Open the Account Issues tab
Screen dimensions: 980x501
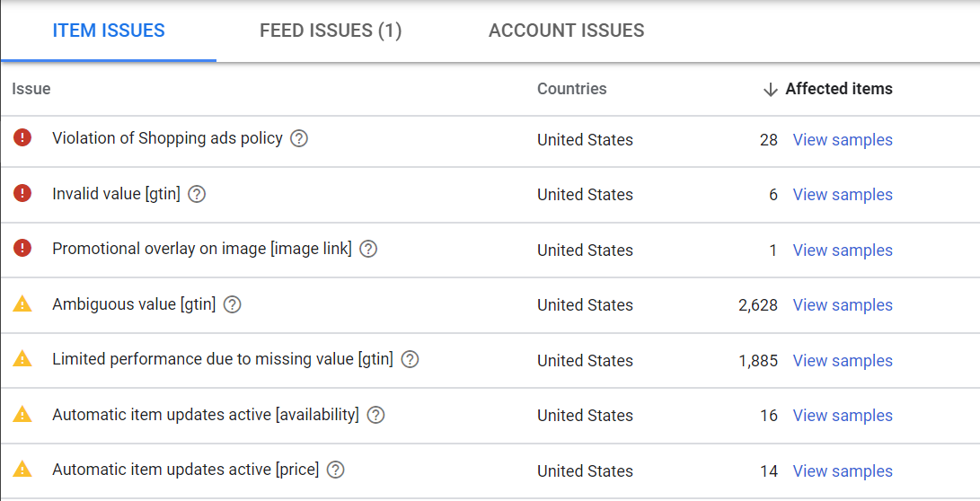566,31
